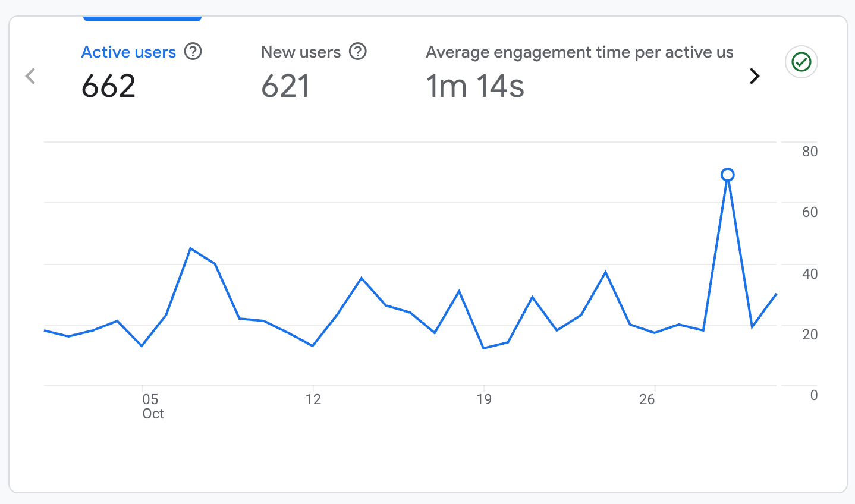Viewport: 855px width, 504px height.
Task: Click the 80 label on y-axis
Action: (809, 152)
